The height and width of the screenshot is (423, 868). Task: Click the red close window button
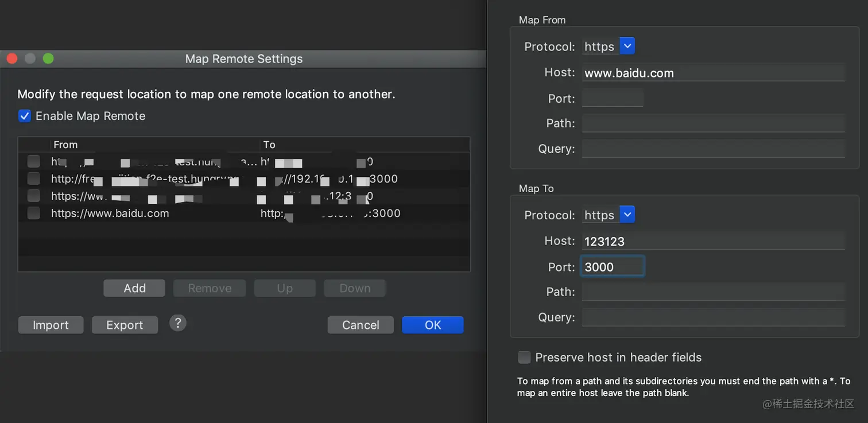coord(12,59)
